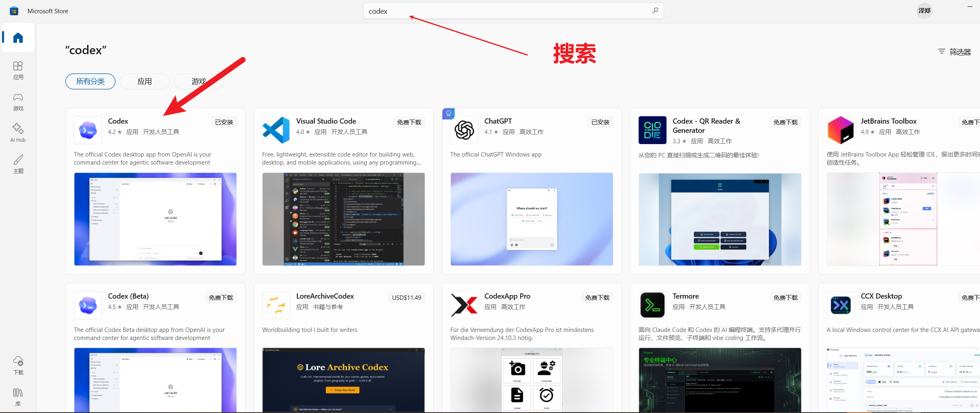Click the search magnifier icon
This screenshot has height=413, width=980.
pyautogui.click(x=655, y=11)
